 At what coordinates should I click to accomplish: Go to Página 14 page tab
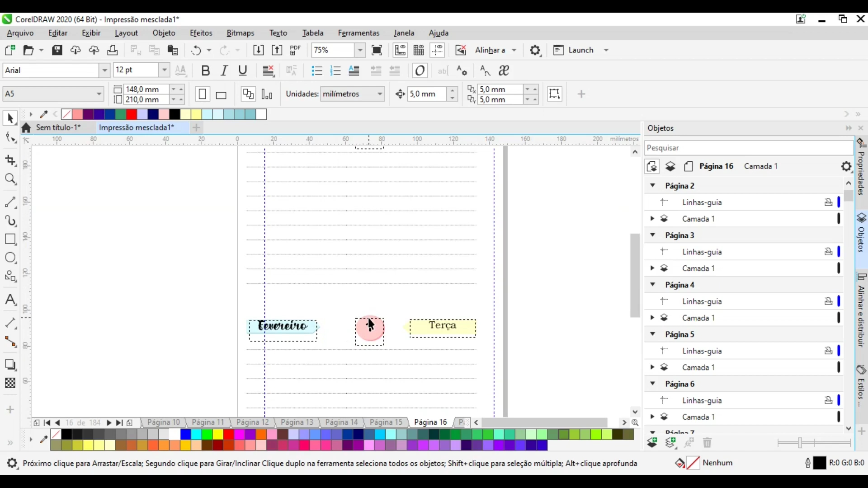tap(341, 422)
